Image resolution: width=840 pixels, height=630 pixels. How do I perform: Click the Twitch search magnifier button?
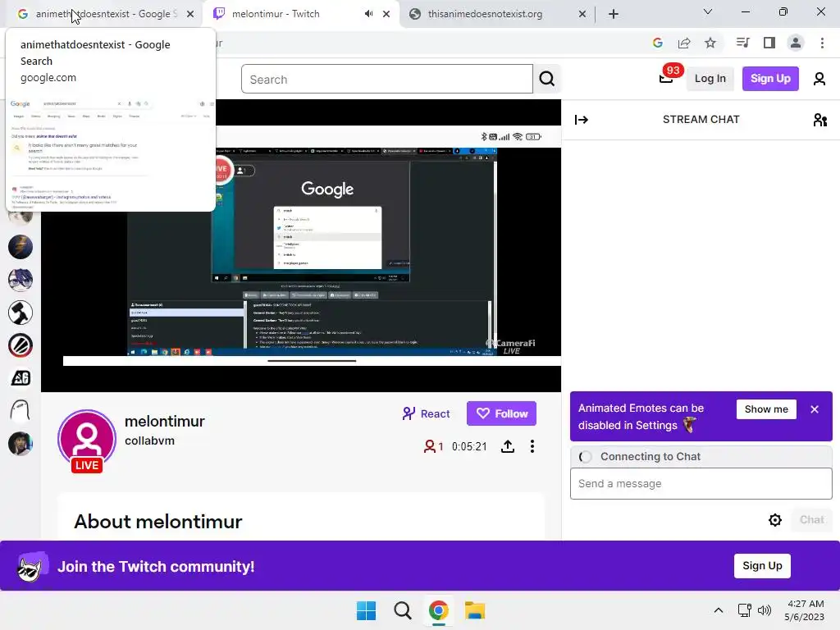point(547,79)
